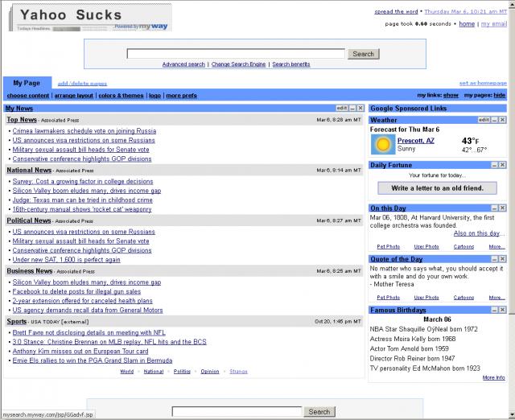Close the Weather module
The image size is (515, 420).
(x=502, y=120)
